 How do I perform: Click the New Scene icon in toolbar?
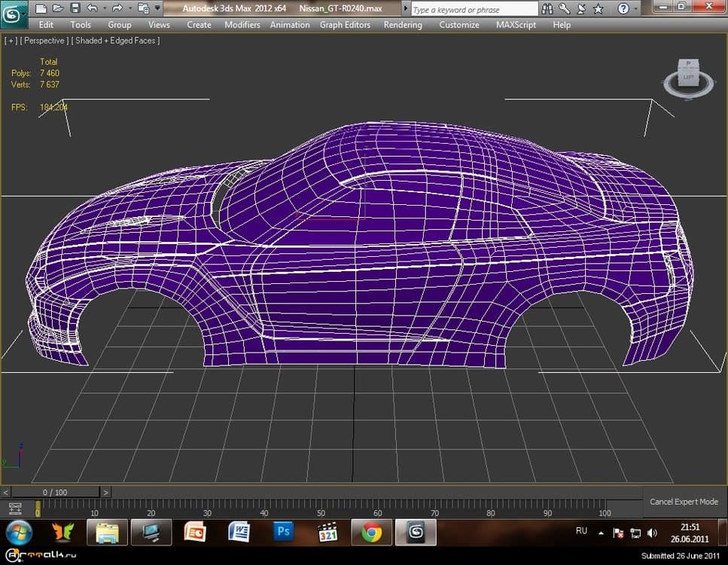(41, 8)
